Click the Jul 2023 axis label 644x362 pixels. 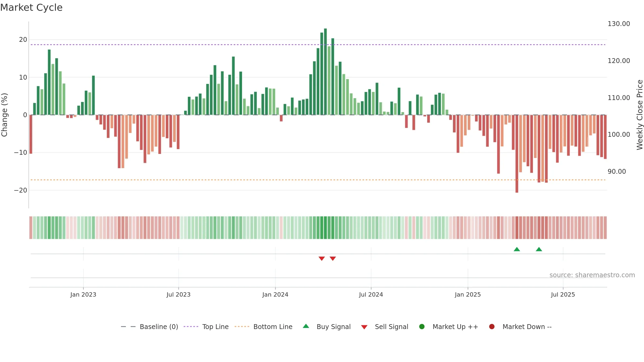point(178,295)
